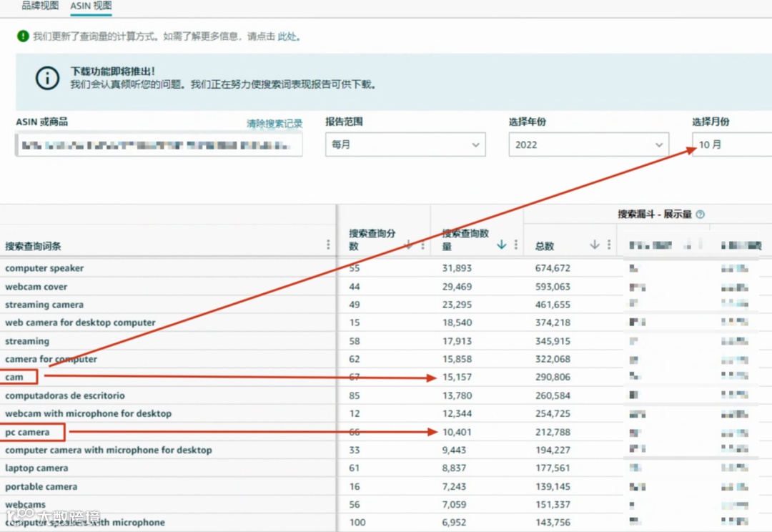Screen dimensions: 772x532
Task: Select 'webcam with microphone for desktop' term
Action: [x=89, y=414]
